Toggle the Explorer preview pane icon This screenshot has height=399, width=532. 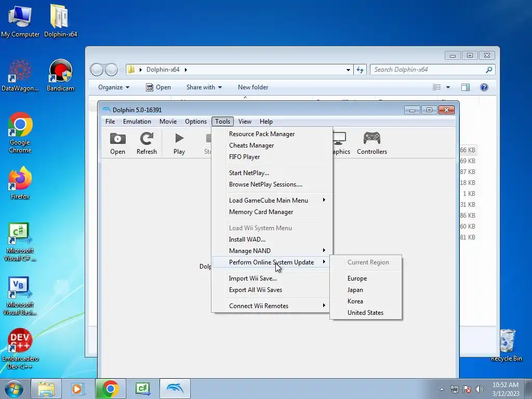click(465, 87)
